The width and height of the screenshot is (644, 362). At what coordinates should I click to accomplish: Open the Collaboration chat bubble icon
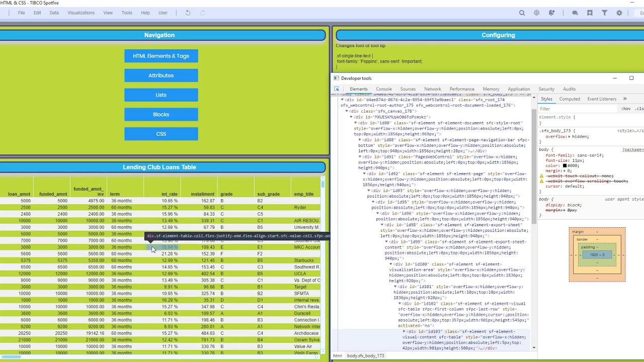(x=575, y=13)
